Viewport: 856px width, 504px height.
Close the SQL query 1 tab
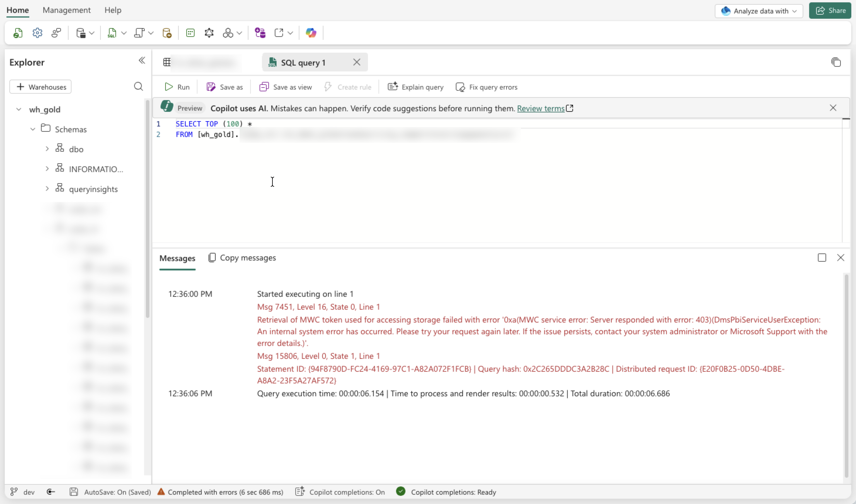(x=357, y=62)
